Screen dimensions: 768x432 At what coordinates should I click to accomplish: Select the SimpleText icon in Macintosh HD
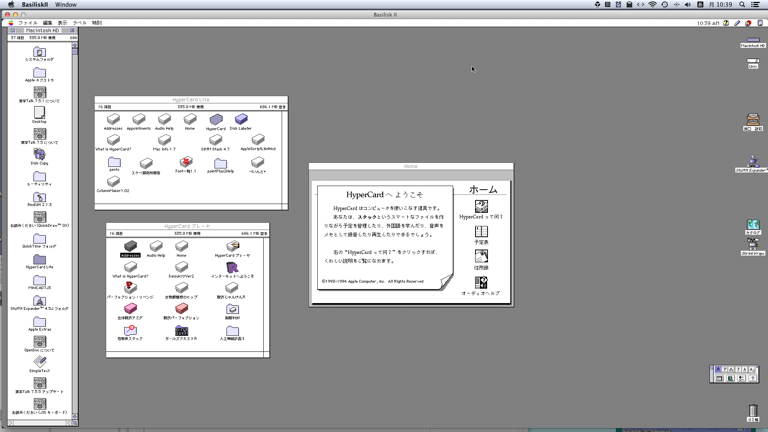click(40, 362)
